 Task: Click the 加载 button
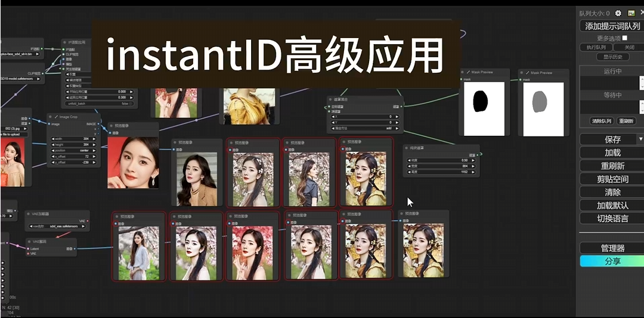612,152
